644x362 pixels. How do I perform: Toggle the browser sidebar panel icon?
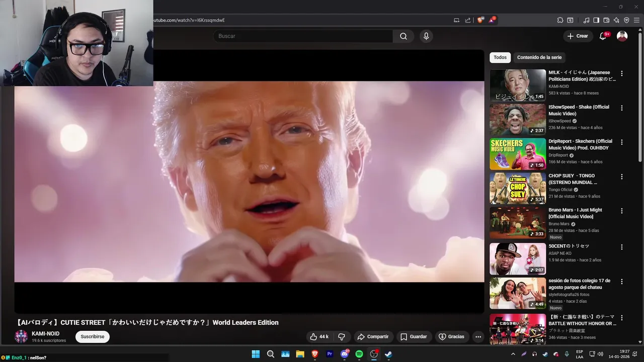[x=596, y=20]
